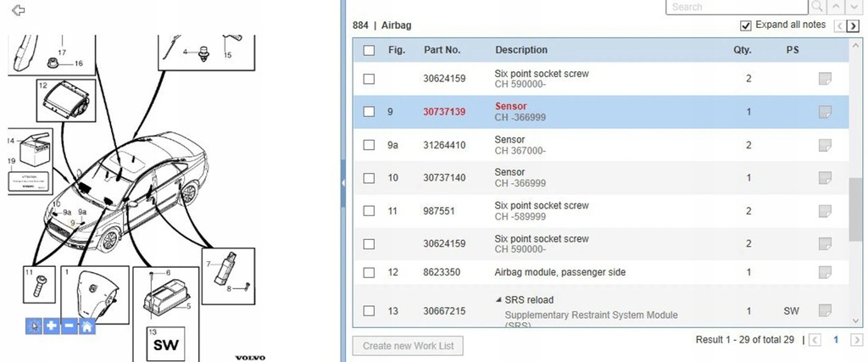Check the box for Sensor 31264410
The width and height of the screenshot is (868, 362).
[x=369, y=145]
